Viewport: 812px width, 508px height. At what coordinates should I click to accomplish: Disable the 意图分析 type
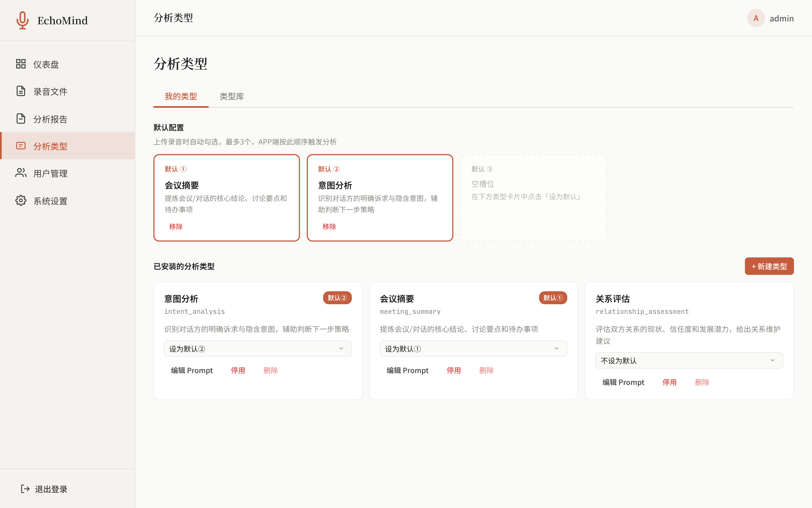(238, 370)
